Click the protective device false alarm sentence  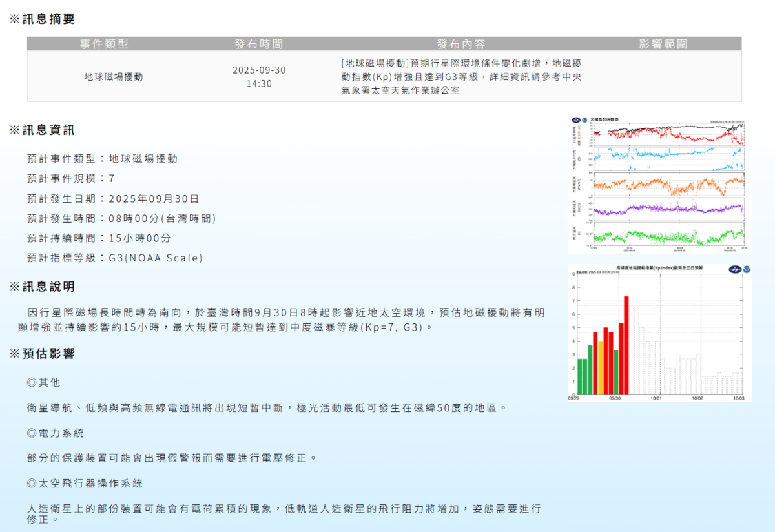pos(172,458)
